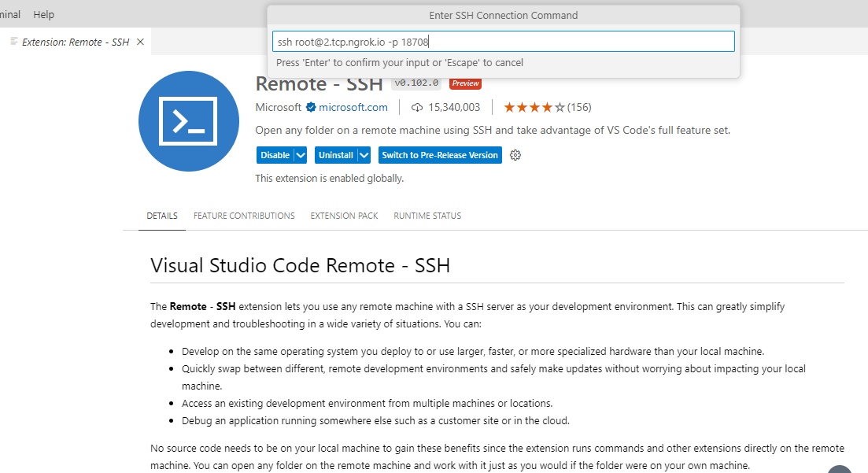Click the 'Enter SSH Connection Command' title
This screenshot has height=473, width=868.
tap(503, 16)
